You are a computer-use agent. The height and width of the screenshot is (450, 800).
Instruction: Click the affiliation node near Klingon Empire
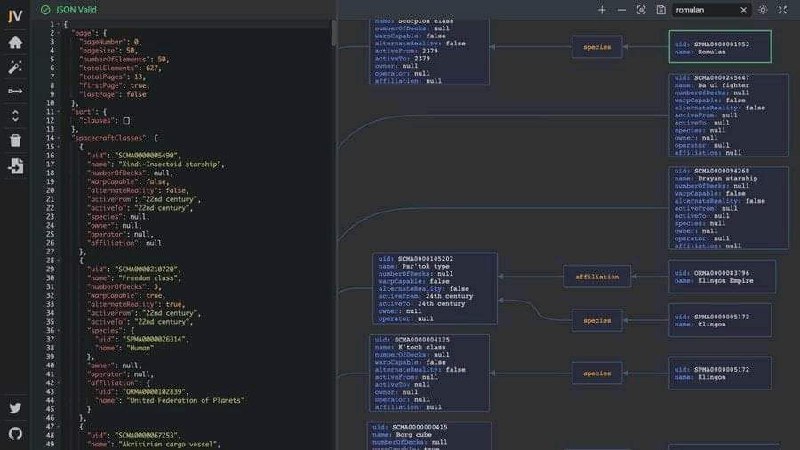tap(597, 277)
